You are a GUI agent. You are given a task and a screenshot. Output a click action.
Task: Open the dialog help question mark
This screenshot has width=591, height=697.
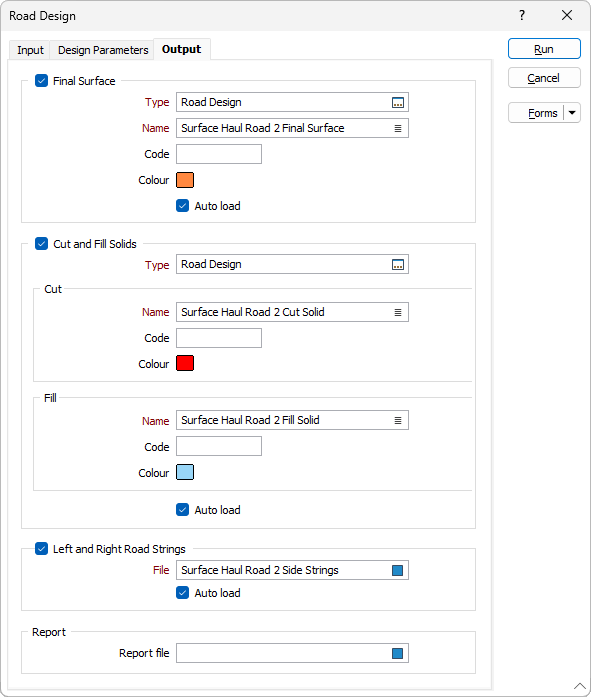tap(522, 16)
